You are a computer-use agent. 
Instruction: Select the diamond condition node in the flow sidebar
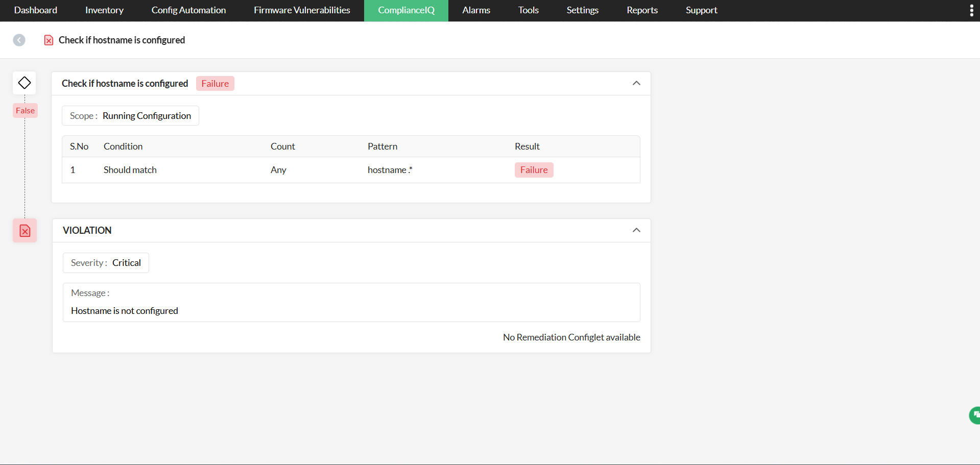pos(24,82)
